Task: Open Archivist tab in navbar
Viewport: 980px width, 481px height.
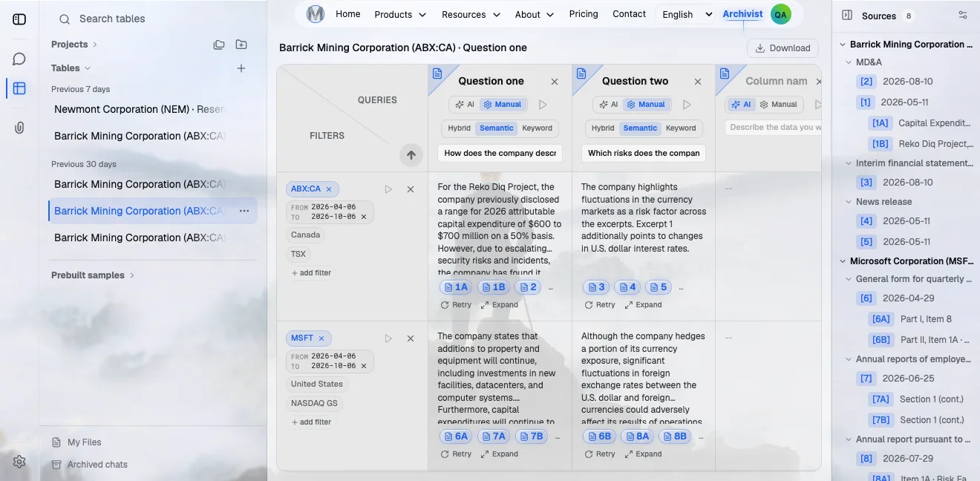Action: click(x=742, y=14)
